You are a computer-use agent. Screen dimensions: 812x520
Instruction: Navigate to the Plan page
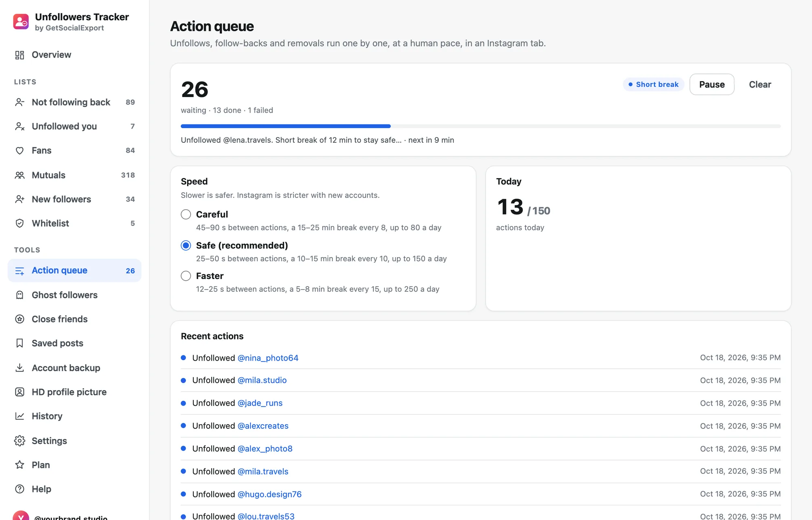tap(75, 465)
